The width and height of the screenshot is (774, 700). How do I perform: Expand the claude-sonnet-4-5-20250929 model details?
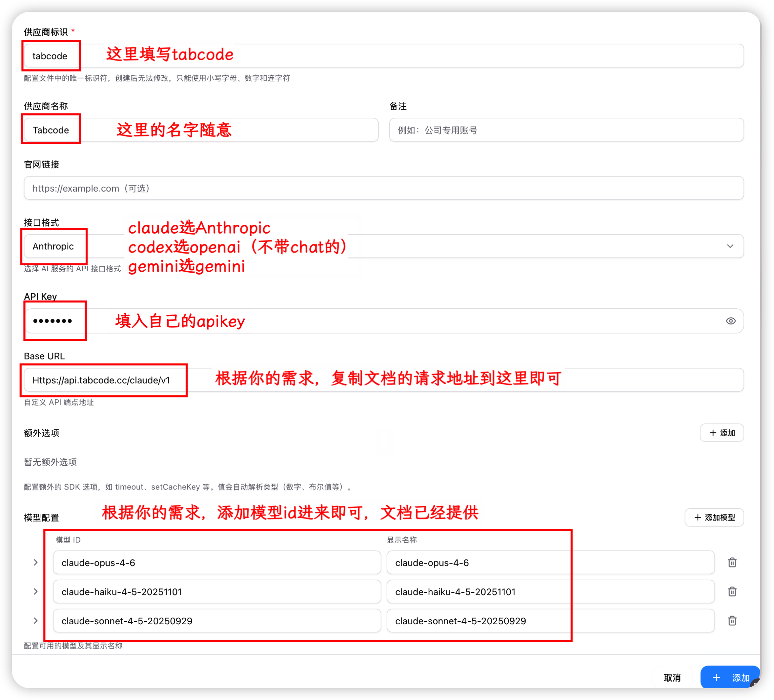pyautogui.click(x=36, y=621)
